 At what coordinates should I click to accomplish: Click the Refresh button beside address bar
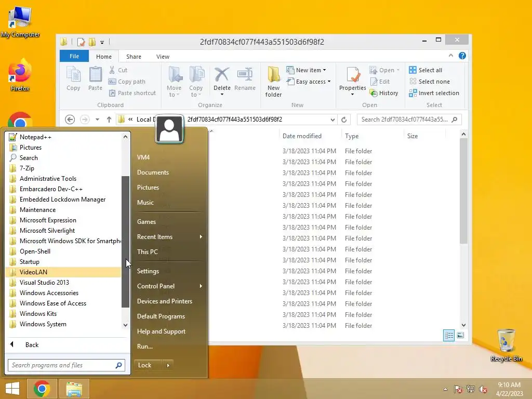pyautogui.click(x=344, y=119)
